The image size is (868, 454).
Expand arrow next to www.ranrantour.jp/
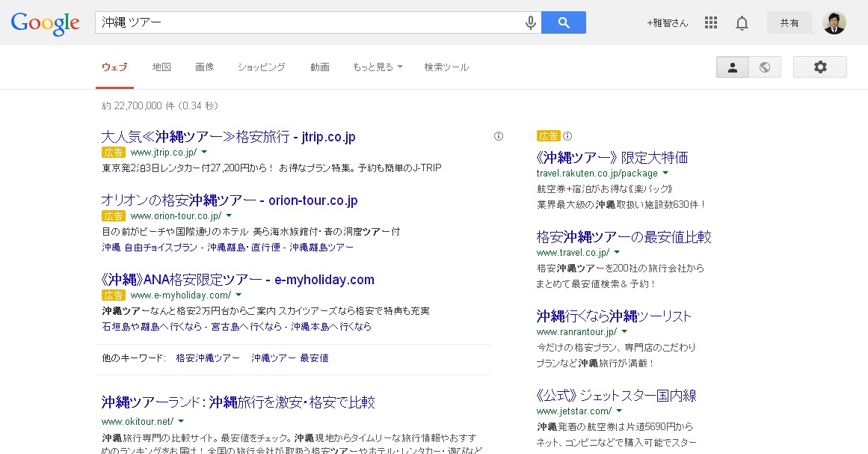(624, 331)
